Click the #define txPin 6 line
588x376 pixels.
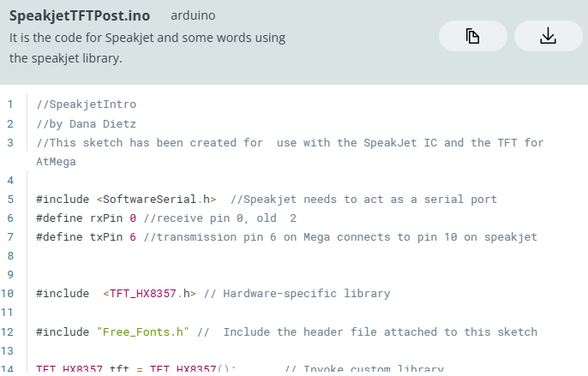coord(286,237)
